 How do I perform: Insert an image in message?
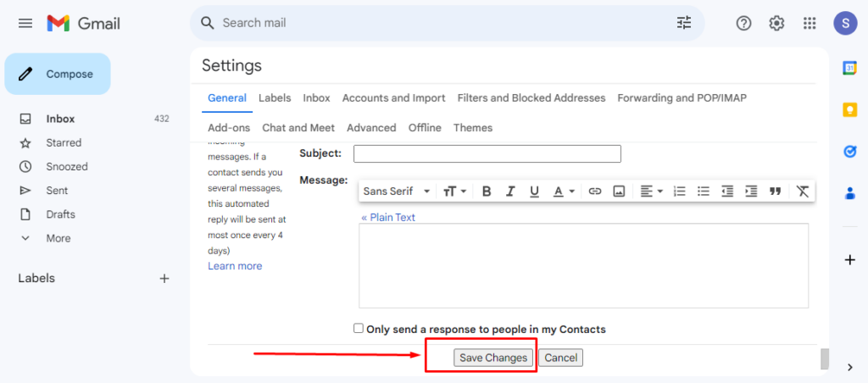(x=619, y=191)
